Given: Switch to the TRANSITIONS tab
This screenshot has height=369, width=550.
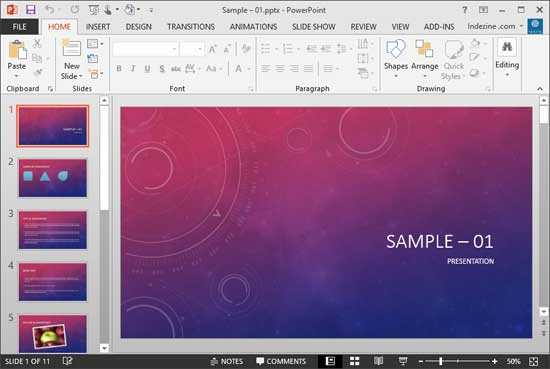Looking at the screenshot, I should (191, 27).
